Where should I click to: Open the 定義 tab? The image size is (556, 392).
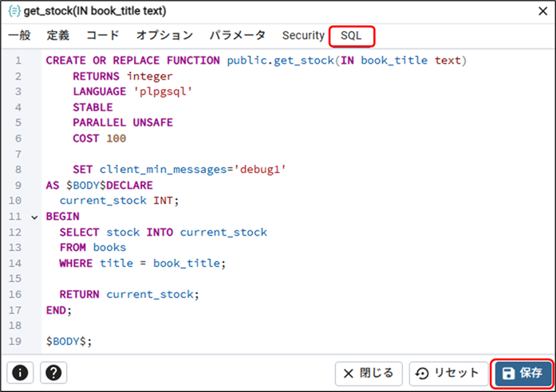[58, 35]
